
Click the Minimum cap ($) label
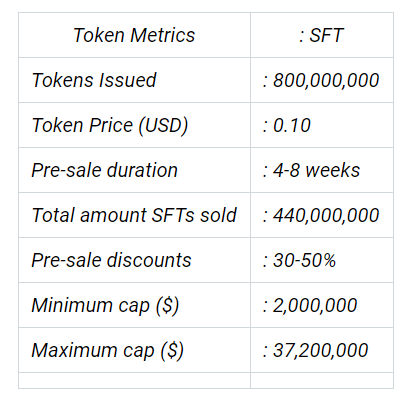coord(105,306)
